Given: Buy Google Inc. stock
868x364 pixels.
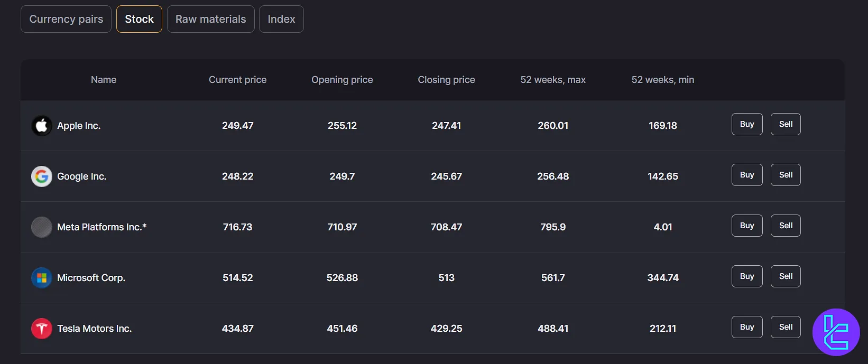Looking at the screenshot, I should coord(747,175).
